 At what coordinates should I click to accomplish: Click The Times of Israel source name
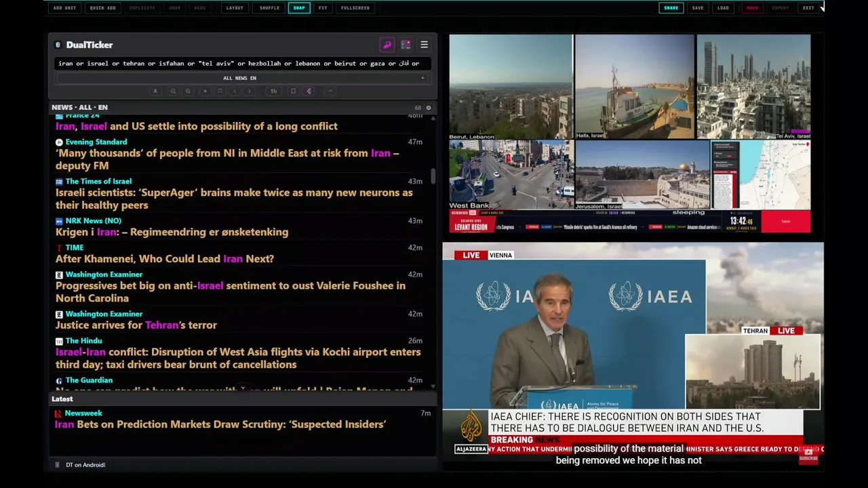point(98,181)
